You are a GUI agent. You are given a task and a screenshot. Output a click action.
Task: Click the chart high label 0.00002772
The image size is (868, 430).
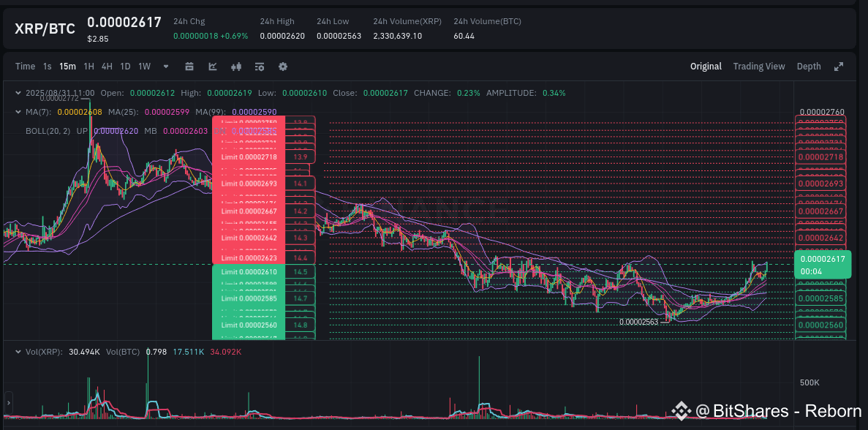pos(59,99)
